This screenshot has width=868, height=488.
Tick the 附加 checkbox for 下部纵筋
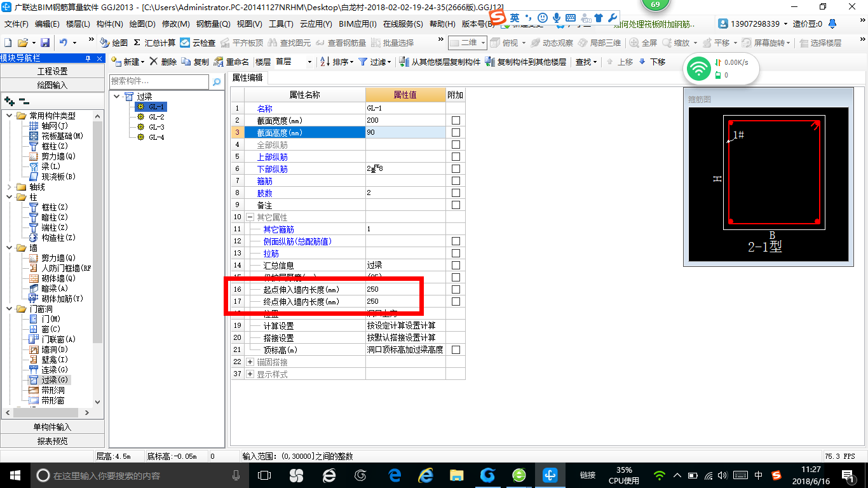(456, 168)
